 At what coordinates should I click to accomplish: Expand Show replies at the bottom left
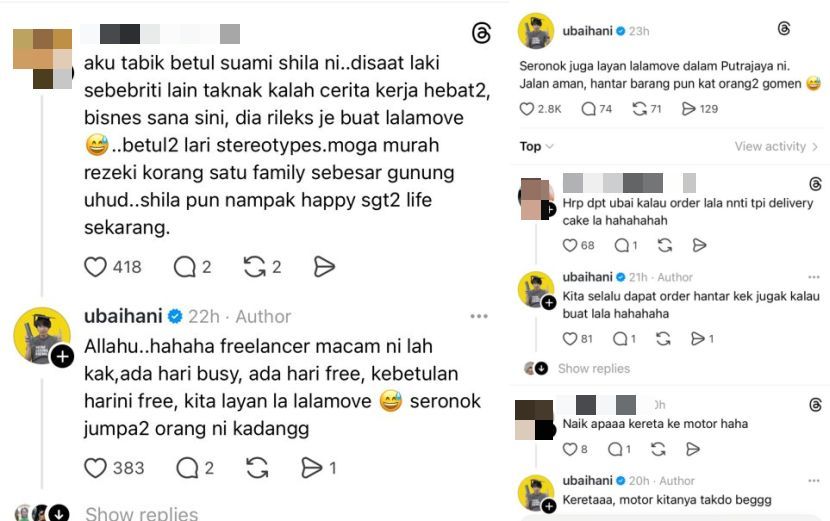[x=141, y=514]
